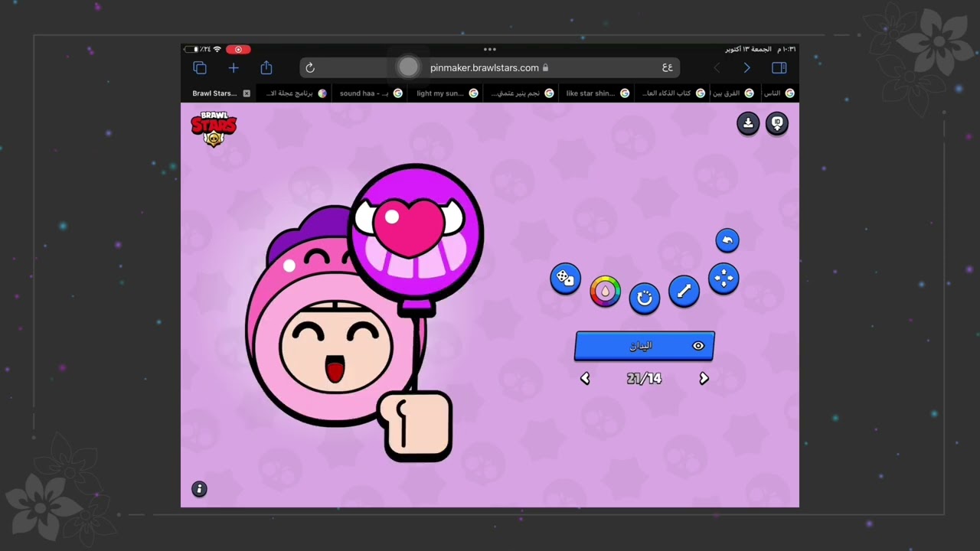Tap the Wi-Fi status icon
Viewport: 980px width, 551px height.
(x=217, y=50)
